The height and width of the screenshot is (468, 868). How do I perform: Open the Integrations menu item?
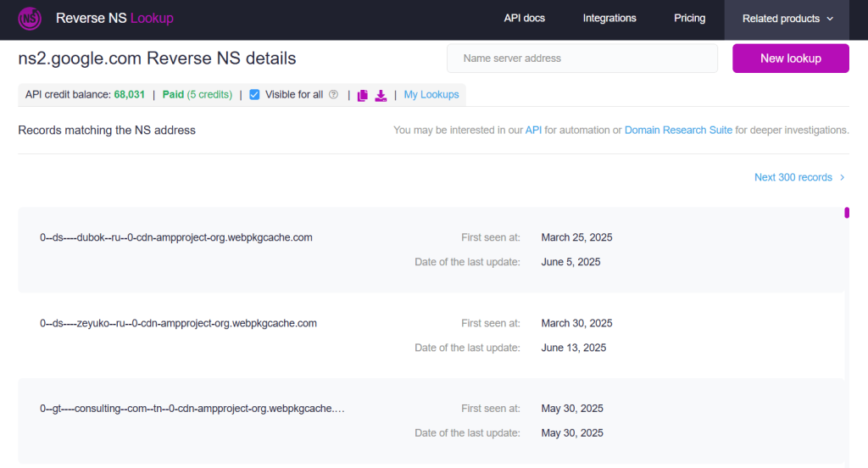click(609, 19)
